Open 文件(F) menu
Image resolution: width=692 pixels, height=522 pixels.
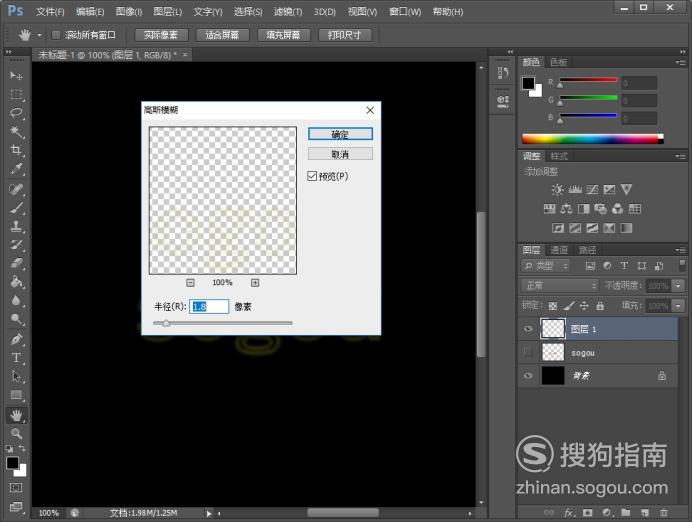(50, 11)
